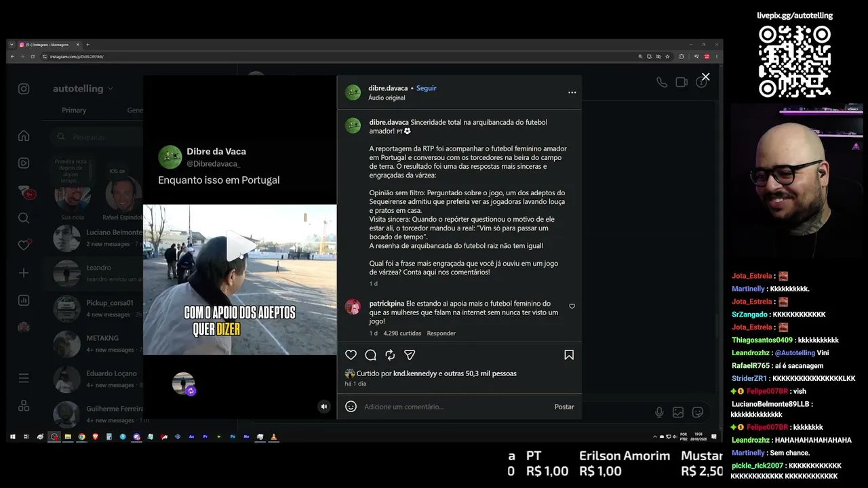Toggle the video sound speaker button
The image size is (868, 488).
click(324, 407)
